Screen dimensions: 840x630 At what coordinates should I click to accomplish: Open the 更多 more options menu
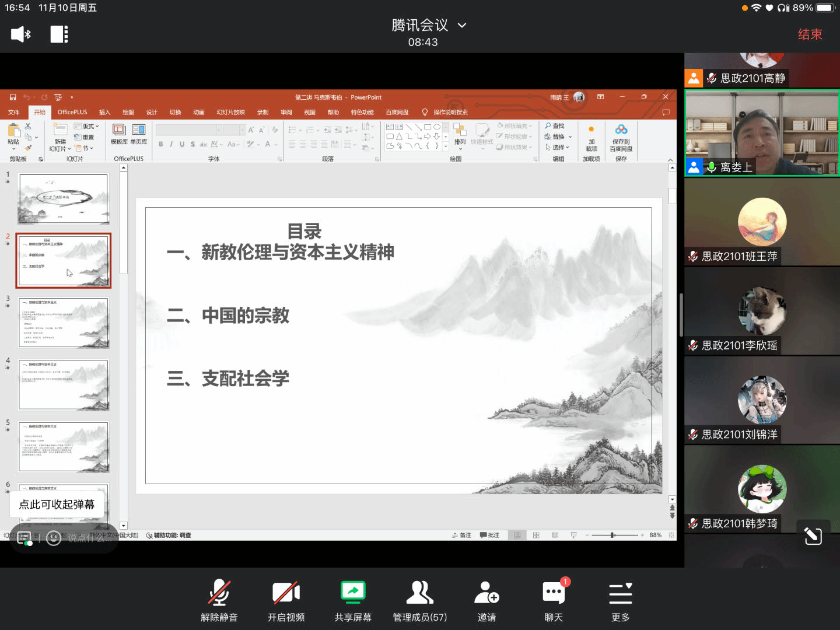click(x=621, y=601)
